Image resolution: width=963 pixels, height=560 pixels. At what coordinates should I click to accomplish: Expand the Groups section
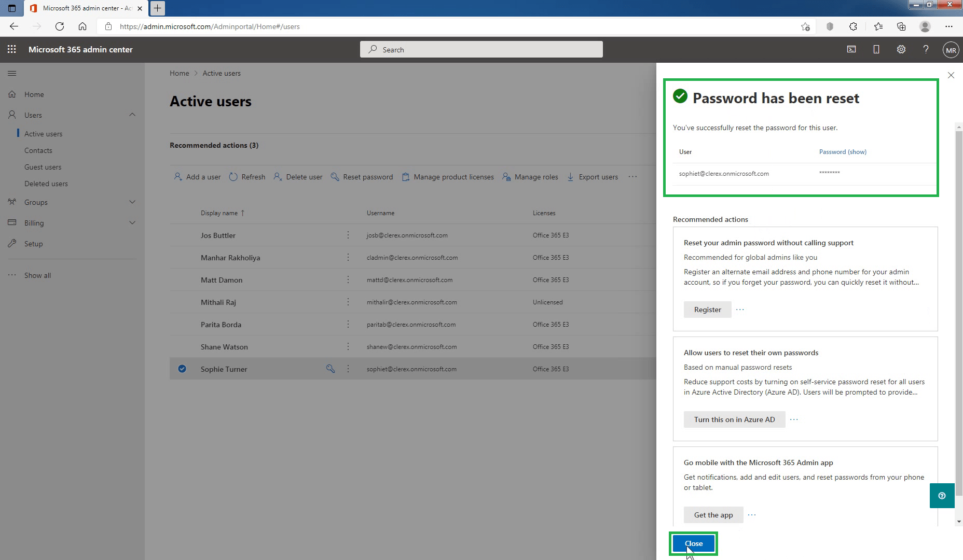(132, 202)
